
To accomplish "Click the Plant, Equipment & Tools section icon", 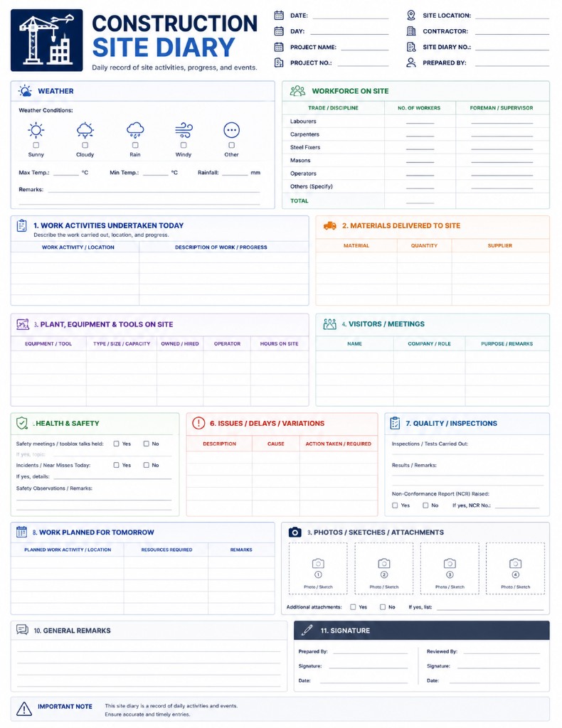I will coord(23,324).
